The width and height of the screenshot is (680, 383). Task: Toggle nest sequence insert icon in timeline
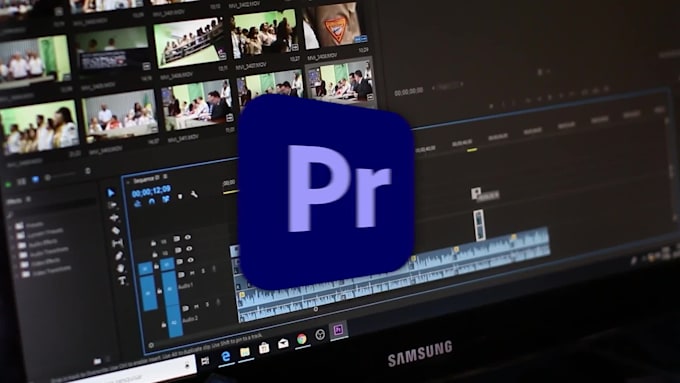click(137, 203)
